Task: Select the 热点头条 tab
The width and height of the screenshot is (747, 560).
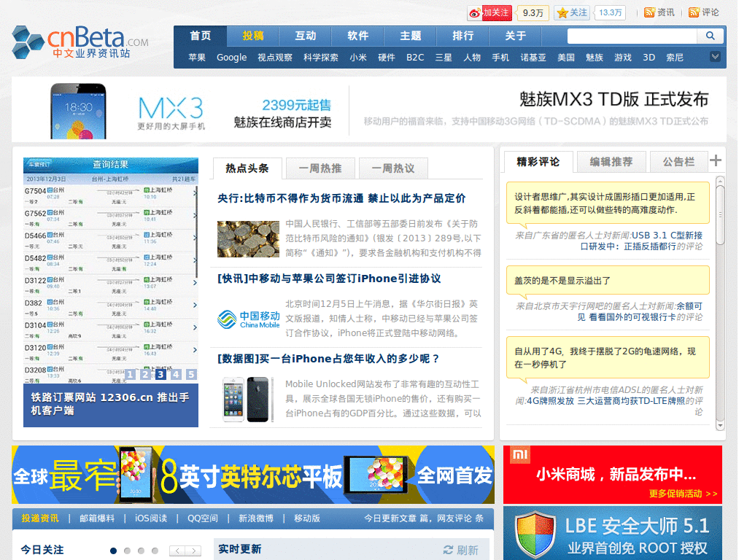Action: coord(247,168)
